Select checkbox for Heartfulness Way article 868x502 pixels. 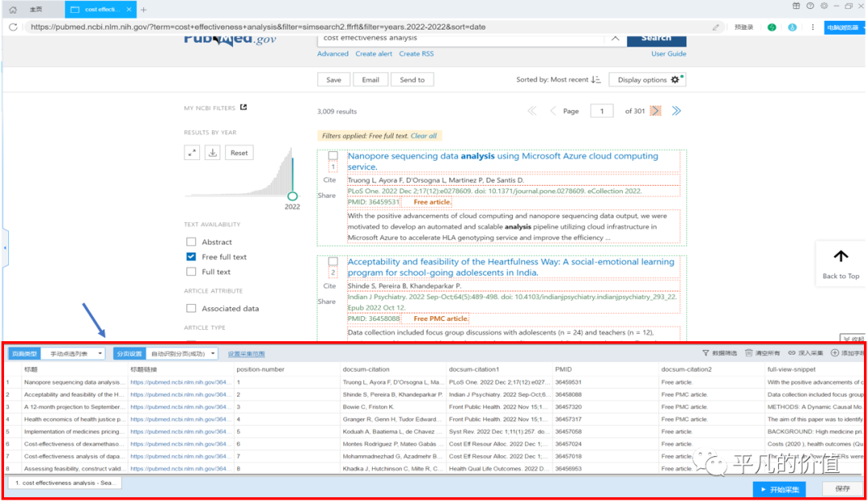click(x=333, y=261)
